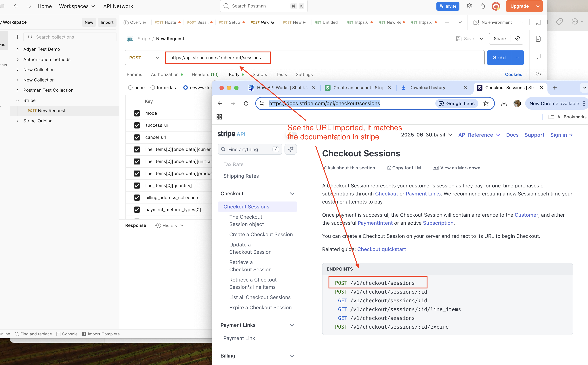
Task: Click the Share button
Action: click(x=499, y=39)
